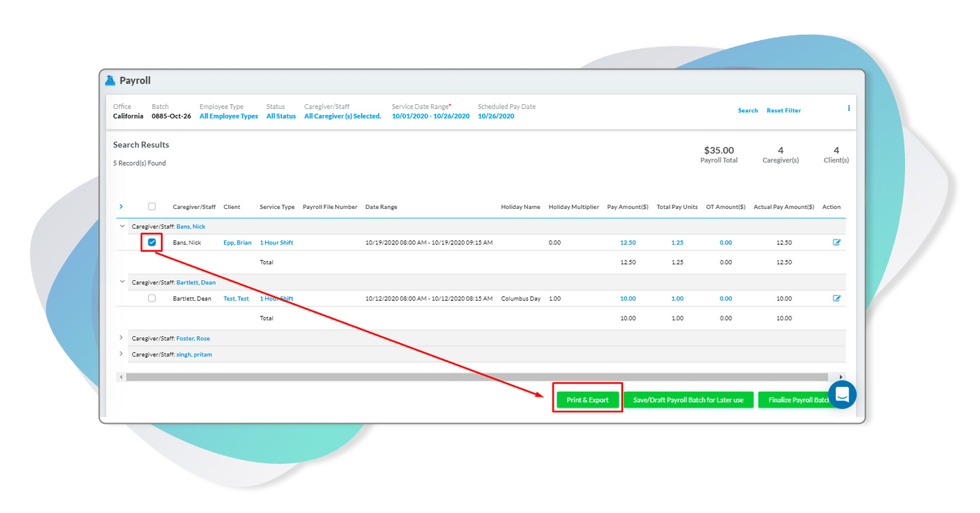Click the Reset Filter link

tap(783, 110)
